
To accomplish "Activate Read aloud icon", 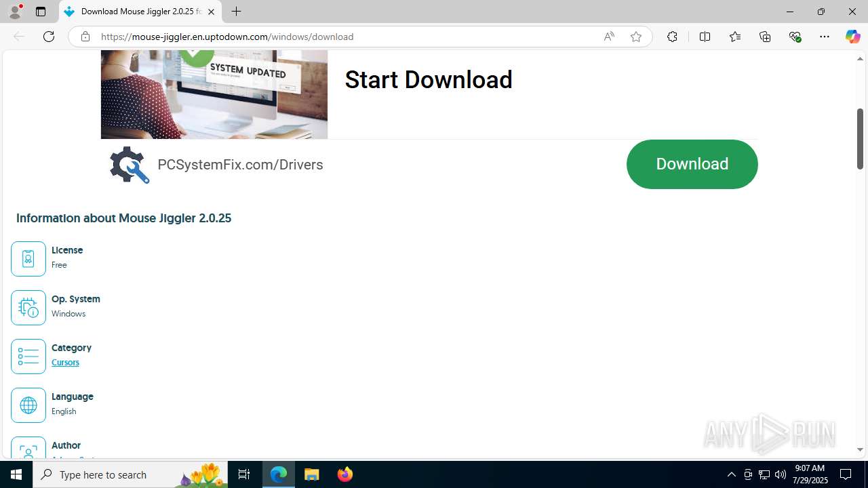I will 609,37.
